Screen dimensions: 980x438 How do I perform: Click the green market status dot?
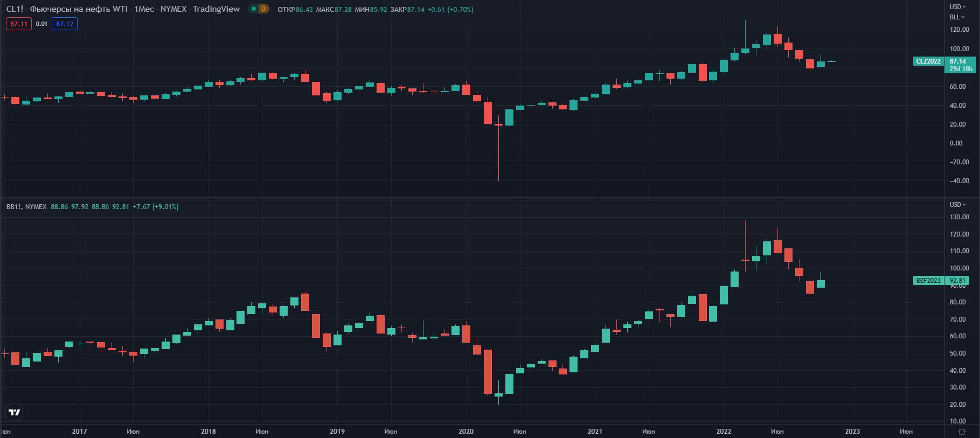tap(253, 9)
